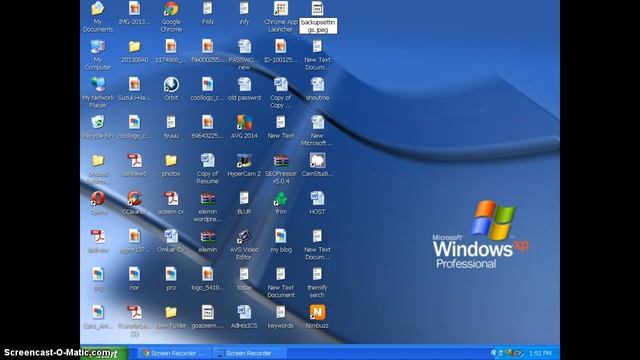The height and width of the screenshot is (360, 640).
Task: Open the BLUR text file
Action: tap(244, 198)
